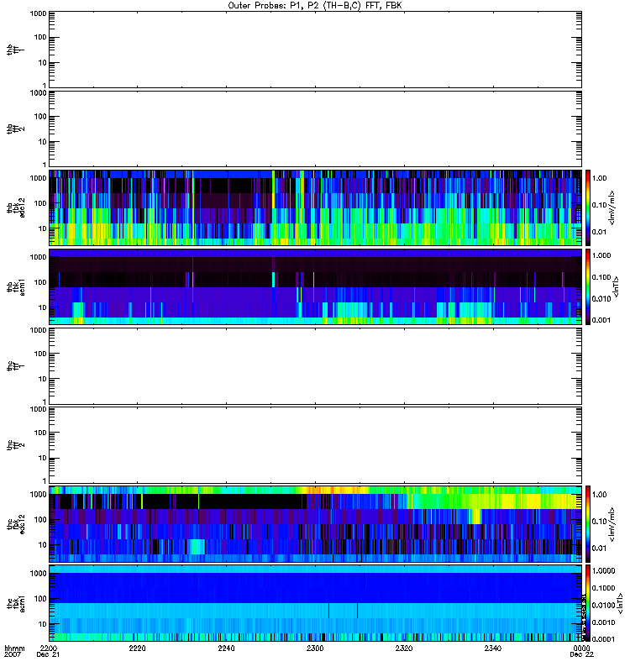
Task: Click the plot title 'Outer Probes: P1, P2'
Action: (x=315, y=5)
